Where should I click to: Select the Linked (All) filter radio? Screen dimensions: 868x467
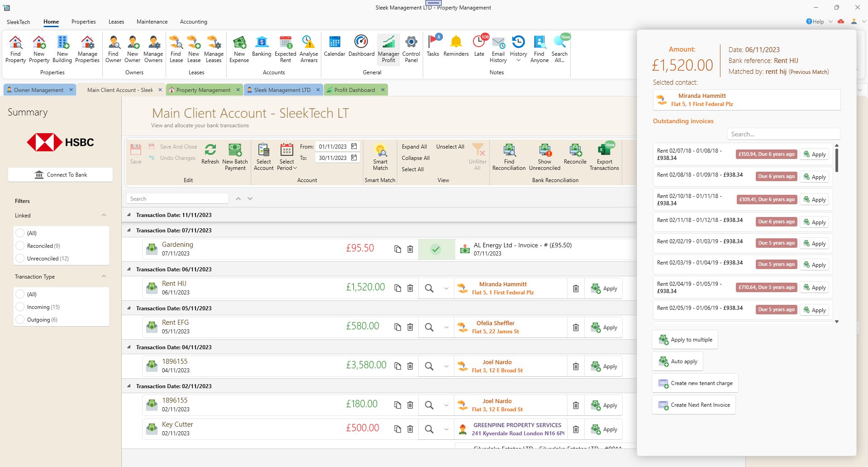pos(20,233)
